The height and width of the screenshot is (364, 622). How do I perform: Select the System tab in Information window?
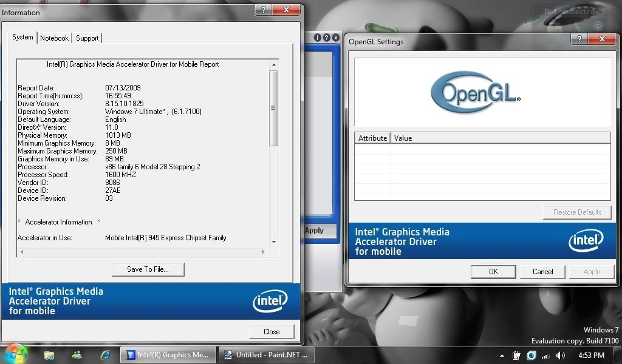click(x=22, y=37)
